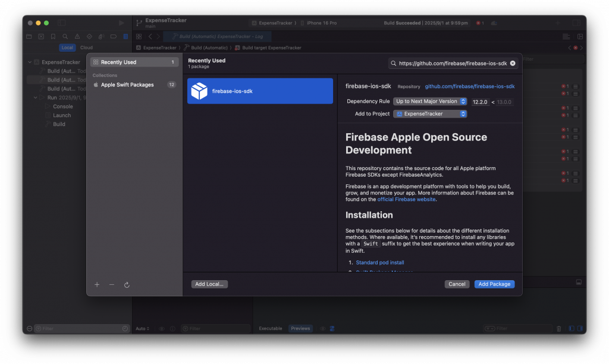609x364 pixels.
Task: Switch to the Cloud reports tab
Action: [86, 48]
